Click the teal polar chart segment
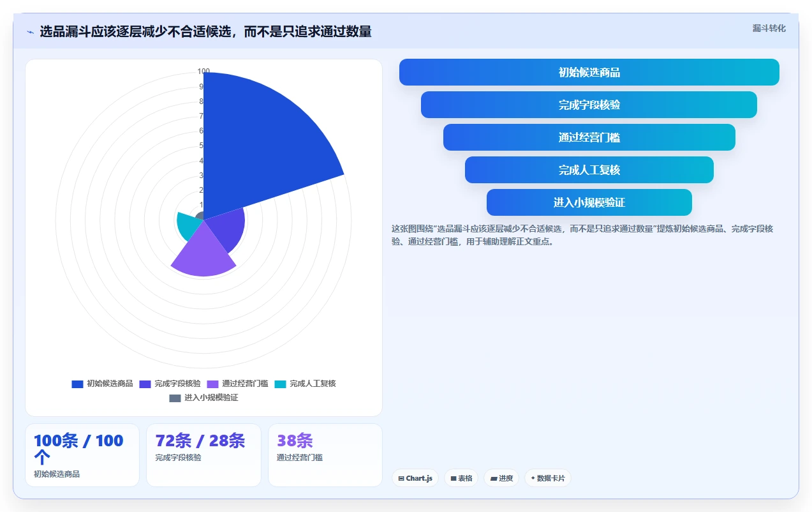Image resolution: width=812 pixels, height=512 pixels. pos(188,225)
